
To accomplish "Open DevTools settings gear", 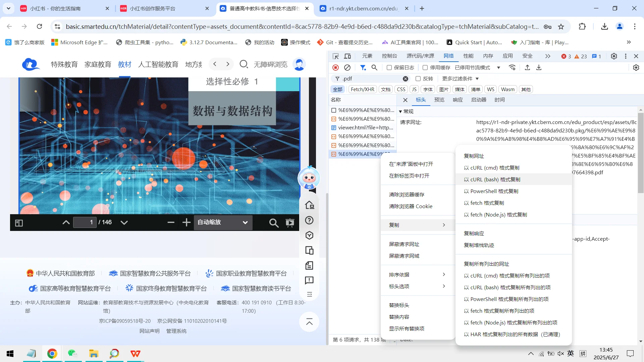I will [614, 56].
